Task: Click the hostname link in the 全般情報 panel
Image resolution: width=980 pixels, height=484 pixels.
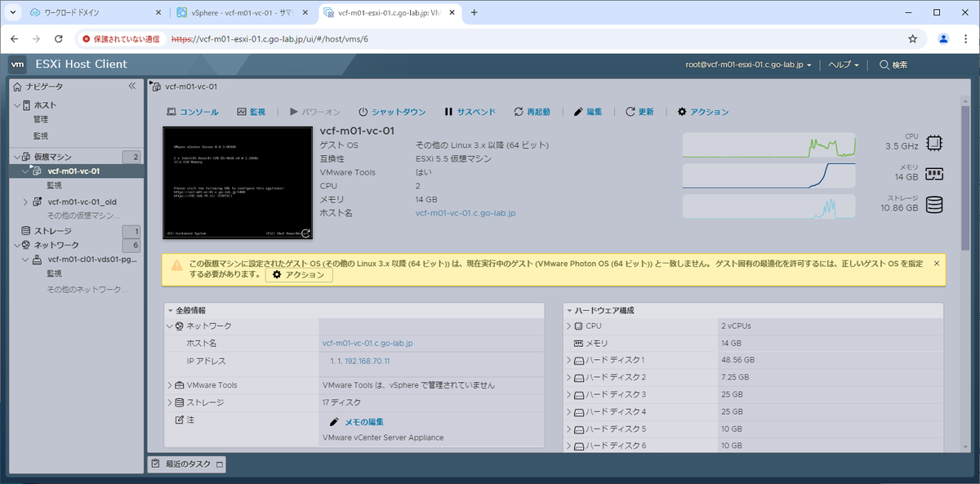Action: pos(367,344)
